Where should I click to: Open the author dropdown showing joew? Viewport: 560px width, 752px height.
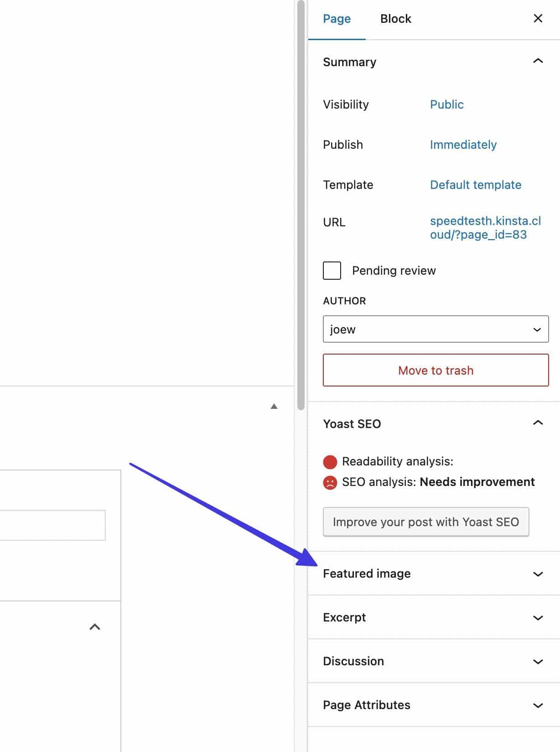click(435, 329)
